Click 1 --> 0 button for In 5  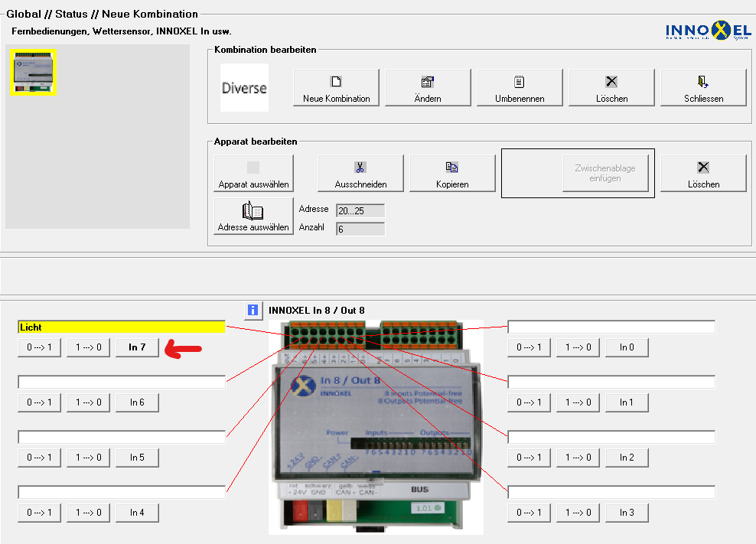point(88,458)
